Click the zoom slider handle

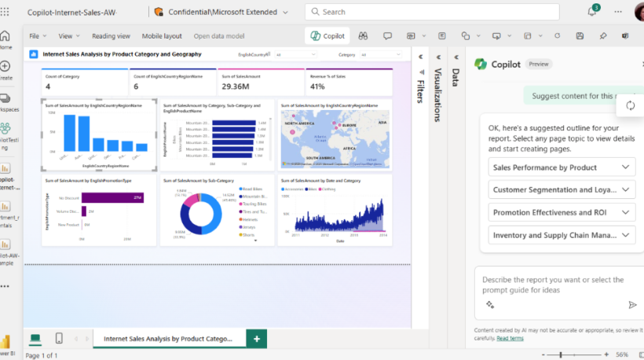click(x=561, y=354)
